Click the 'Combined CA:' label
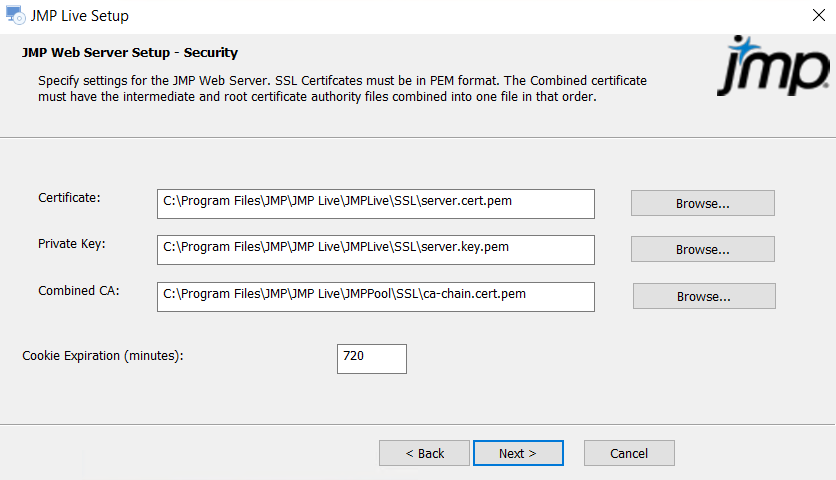The height and width of the screenshot is (480, 836). (x=79, y=291)
